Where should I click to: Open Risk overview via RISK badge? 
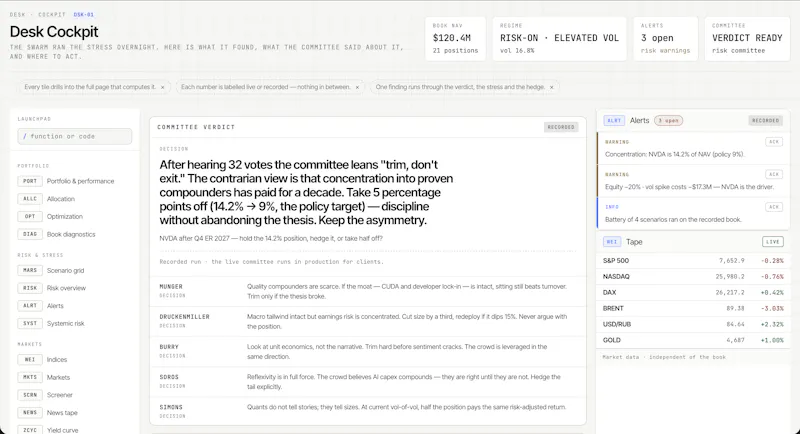(x=30, y=288)
